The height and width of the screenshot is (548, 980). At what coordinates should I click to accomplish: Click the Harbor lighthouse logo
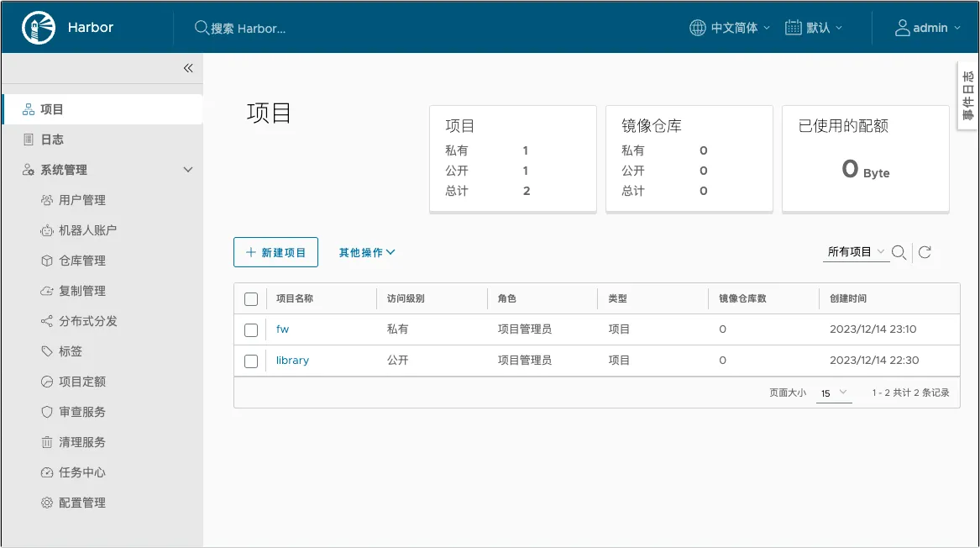38,28
